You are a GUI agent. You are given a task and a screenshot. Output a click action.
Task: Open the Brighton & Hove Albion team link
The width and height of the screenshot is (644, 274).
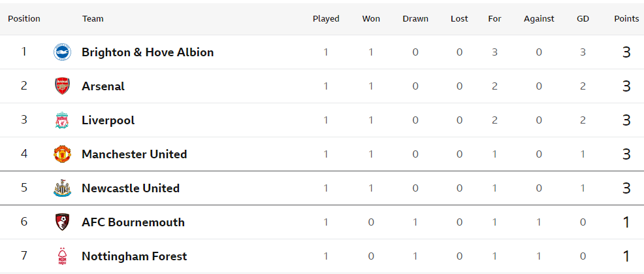148,52
